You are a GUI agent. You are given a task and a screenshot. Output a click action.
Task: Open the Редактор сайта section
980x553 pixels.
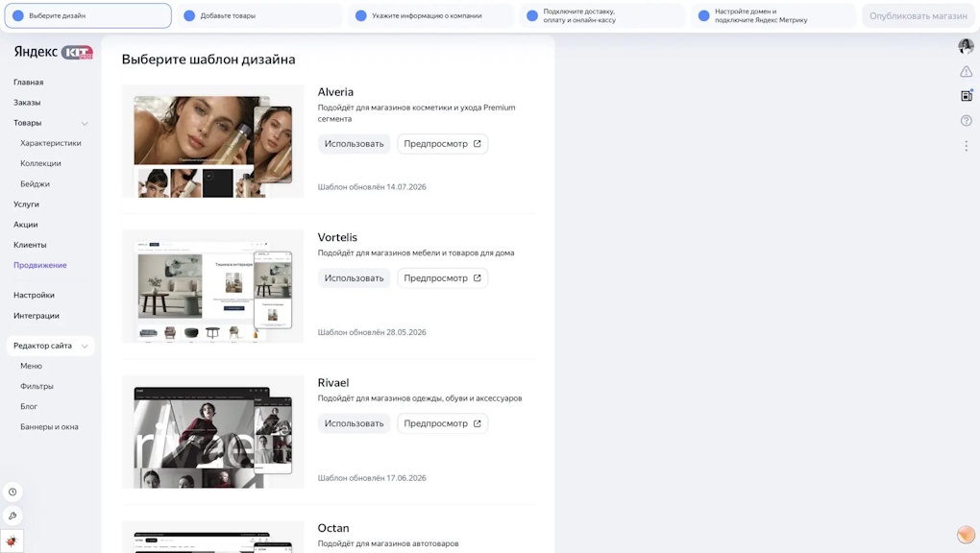(x=42, y=346)
